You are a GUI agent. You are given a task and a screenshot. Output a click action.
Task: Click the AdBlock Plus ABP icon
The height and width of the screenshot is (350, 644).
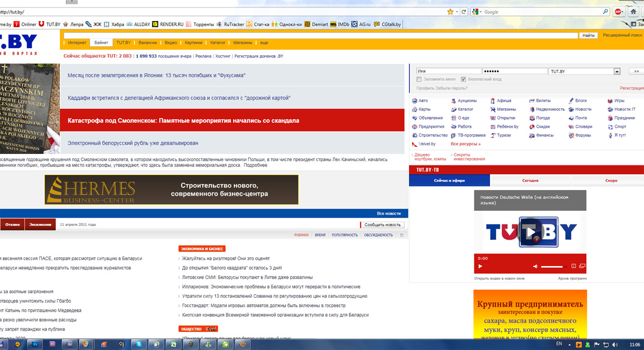click(618, 12)
